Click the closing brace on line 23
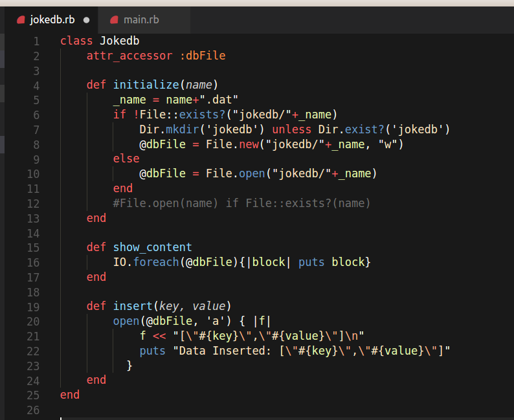The image size is (514, 420). coord(129,365)
